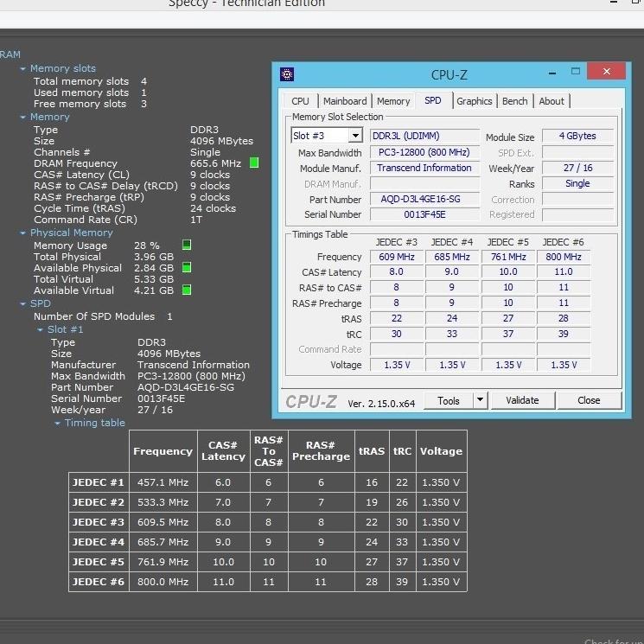Viewport: 644px width, 644px height.
Task: Open the About tab in CPU-Z
Action: click(552, 101)
